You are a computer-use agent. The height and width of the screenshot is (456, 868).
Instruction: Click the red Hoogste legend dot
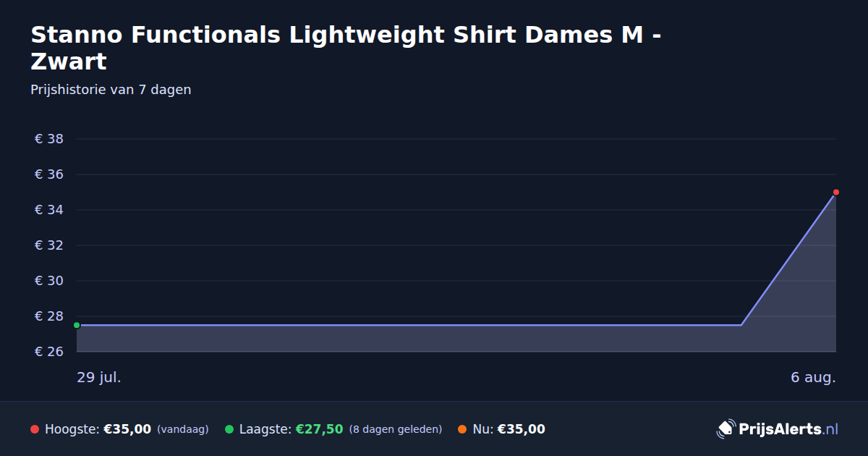click(35, 429)
